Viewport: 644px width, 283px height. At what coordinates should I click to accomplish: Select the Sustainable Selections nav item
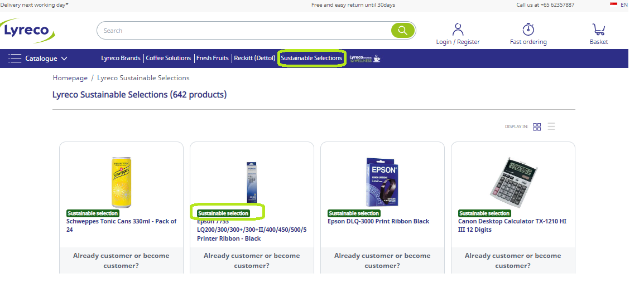point(311,58)
